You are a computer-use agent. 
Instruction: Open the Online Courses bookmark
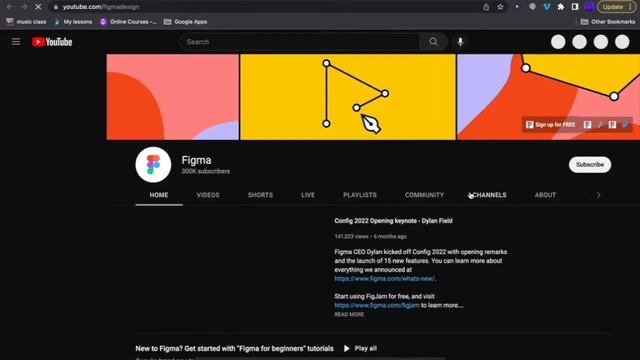(x=128, y=22)
